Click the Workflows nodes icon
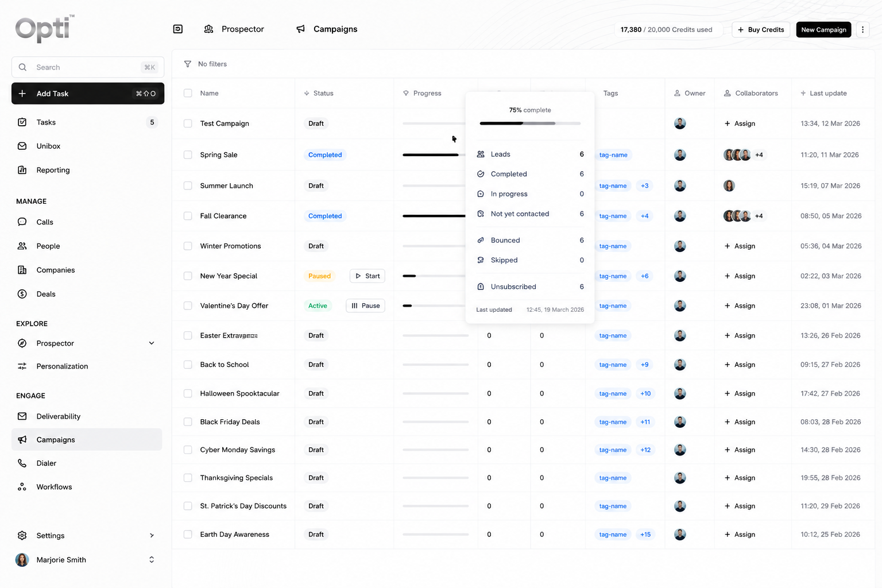 (x=22, y=487)
